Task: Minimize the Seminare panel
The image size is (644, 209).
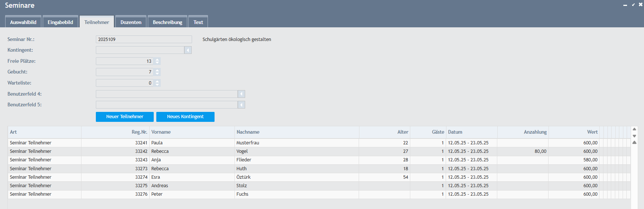Action: (625, 5)
